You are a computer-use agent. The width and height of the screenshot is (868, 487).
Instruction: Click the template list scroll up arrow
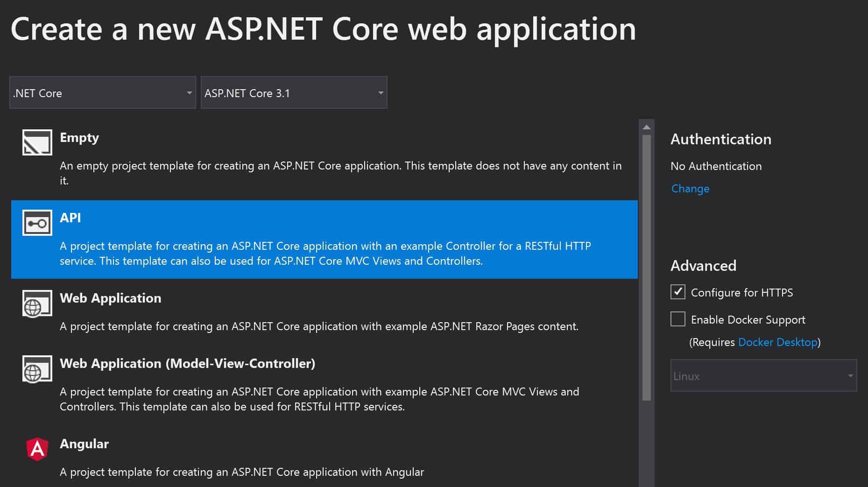647,127
